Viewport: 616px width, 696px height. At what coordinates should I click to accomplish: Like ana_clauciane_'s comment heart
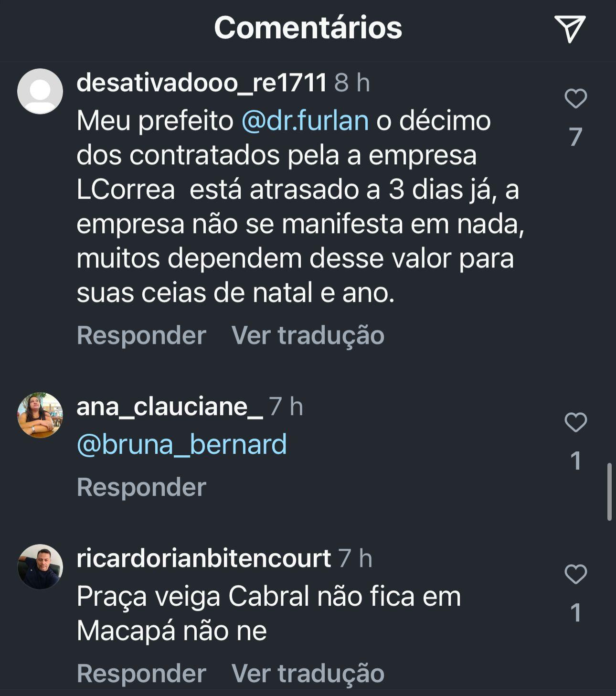tap(575, 422)
